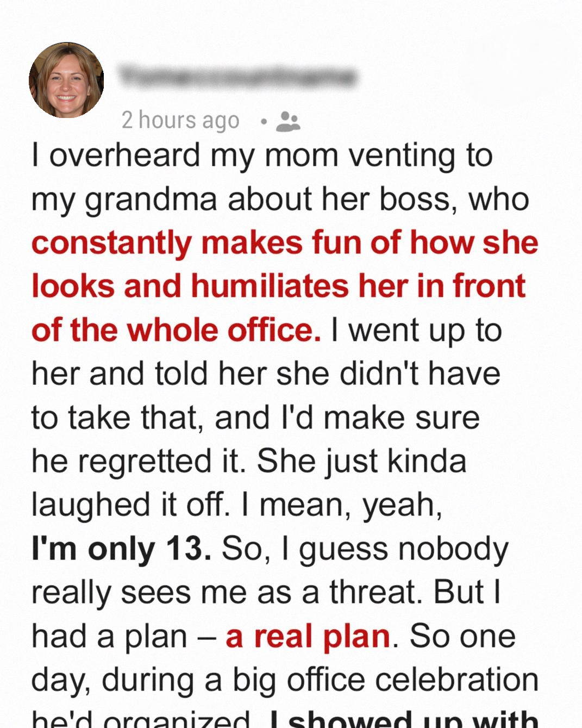Open the poster's profile picture
The image size is (582, 728).
pyautogui.click(x=66, y=80)
